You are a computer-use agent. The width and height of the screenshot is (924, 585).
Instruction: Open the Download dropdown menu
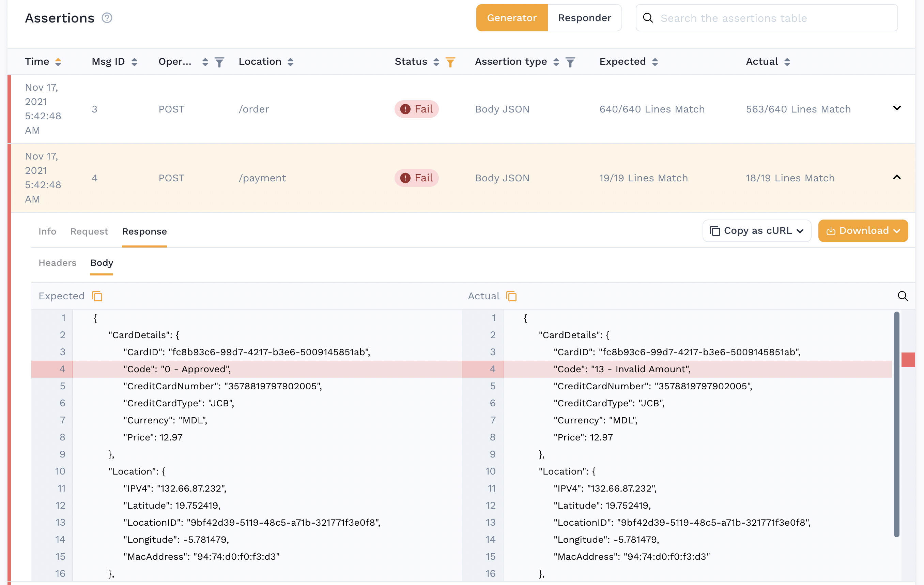tap(863, 231)
